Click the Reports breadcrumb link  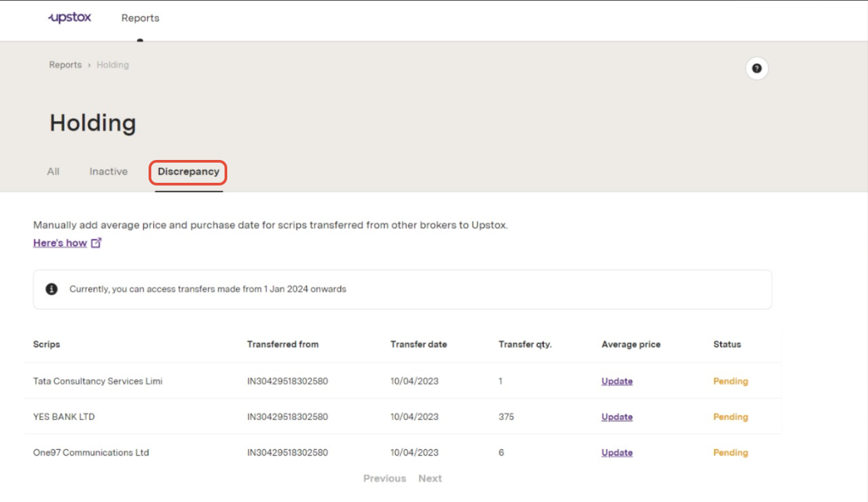pos(65,65)
